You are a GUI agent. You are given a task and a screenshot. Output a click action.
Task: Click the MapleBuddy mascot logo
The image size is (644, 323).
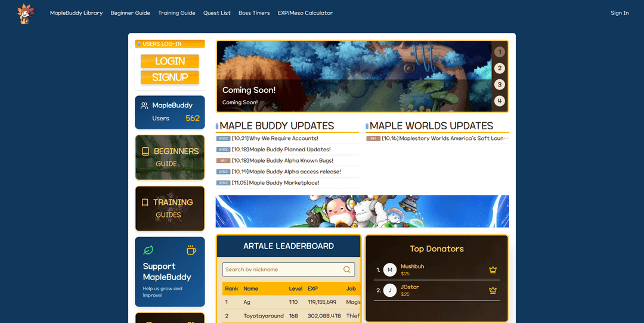tap(25, 13)
